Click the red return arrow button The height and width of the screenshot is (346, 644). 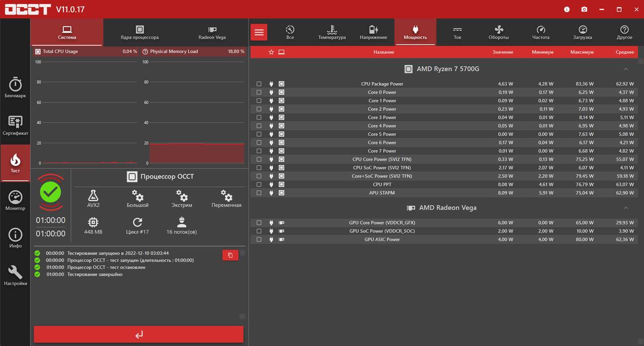pyautogui.click(x=139, y=334)
